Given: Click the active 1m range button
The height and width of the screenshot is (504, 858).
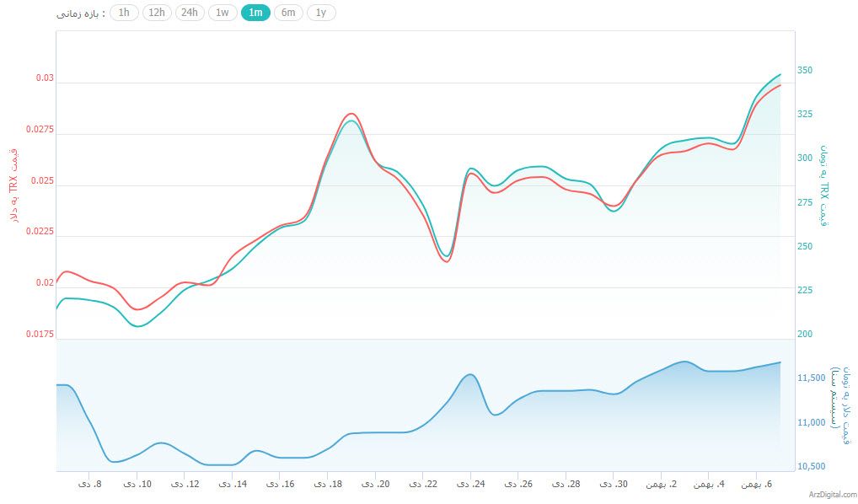Looking at the screenshot, I should click(255, 13).
